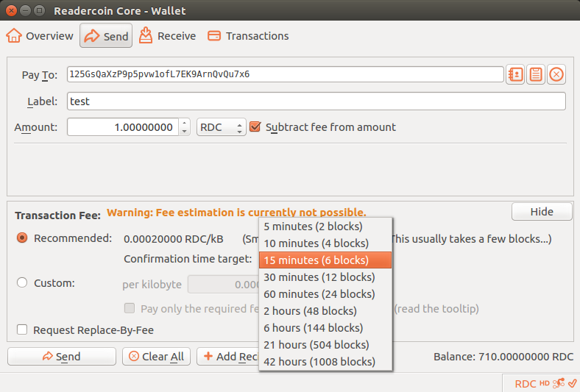Screen dimensions: 580x392
Task: Hide the transaction fee settings
Action: (x=542, y=212)
